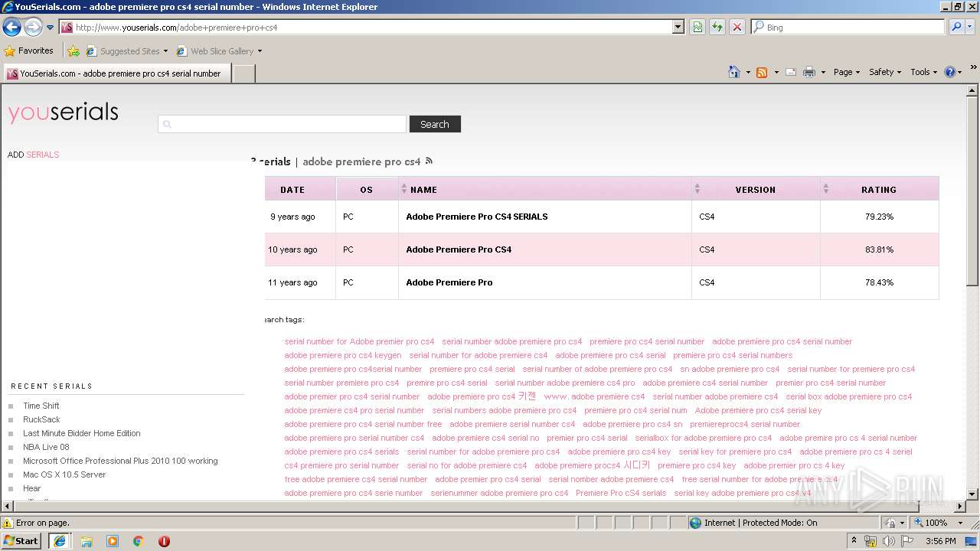The height and width of the screenshot is (551, 980).
Task: Open the Adobe Premiere Pro 11 years ago entry
Action: tap(449, 282)
